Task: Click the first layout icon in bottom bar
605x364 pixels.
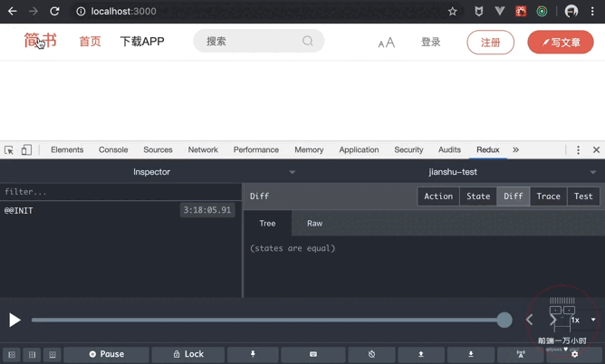Action: point(12,354)
